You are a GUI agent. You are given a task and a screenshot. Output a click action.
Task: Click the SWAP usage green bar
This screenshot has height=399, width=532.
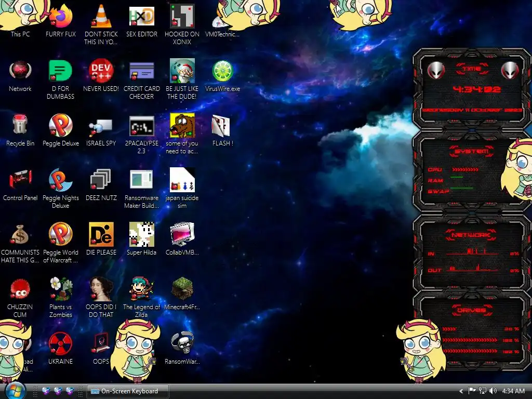tap(462, 188)
